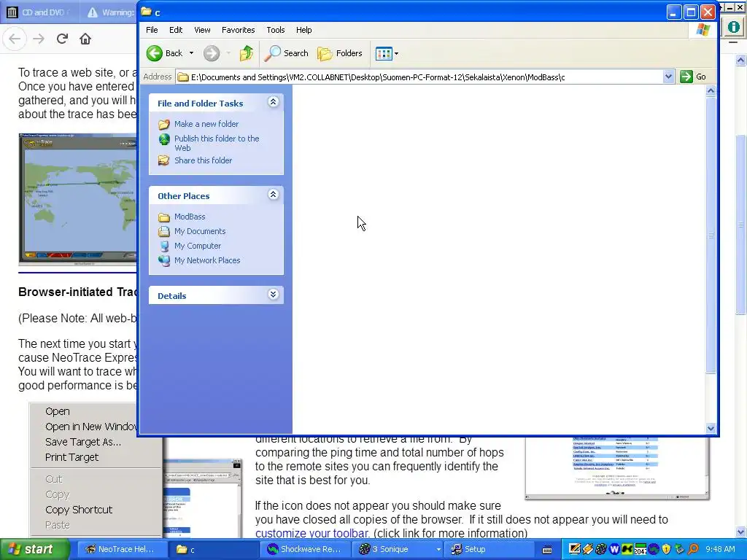
Task: Open the View menu
Action: click(202, 30)
